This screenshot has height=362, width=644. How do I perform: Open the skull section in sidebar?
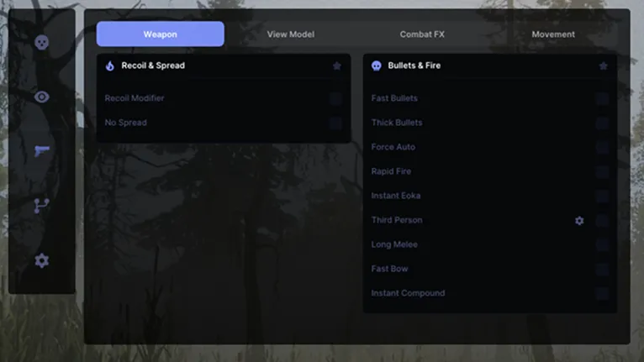(x=41, y=42)
